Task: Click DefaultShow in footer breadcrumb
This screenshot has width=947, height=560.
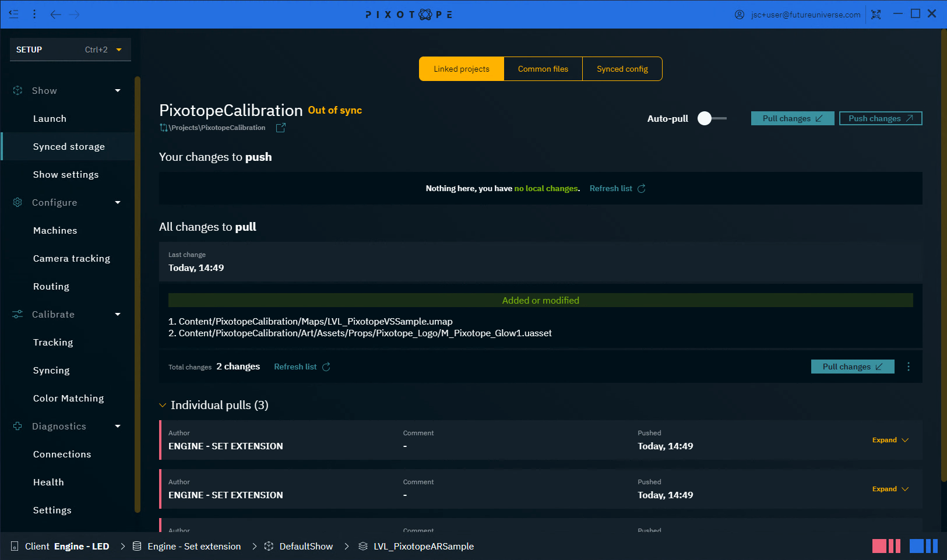Action: (x=306, y=546)
